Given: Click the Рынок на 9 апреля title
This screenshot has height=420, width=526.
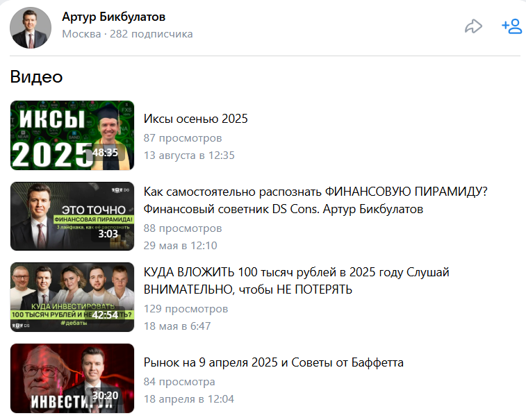Looking at the screenshot, I should click(x=273, y=362).
